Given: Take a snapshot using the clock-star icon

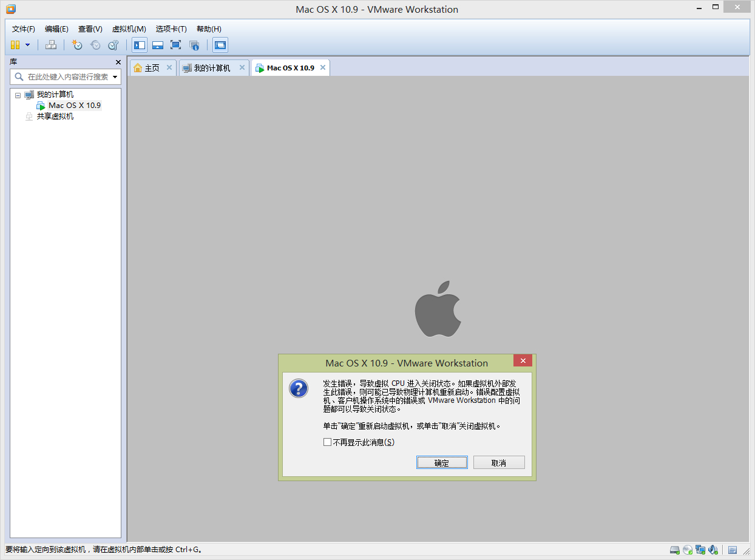Looking at the screenshot, I should (77, 45).
